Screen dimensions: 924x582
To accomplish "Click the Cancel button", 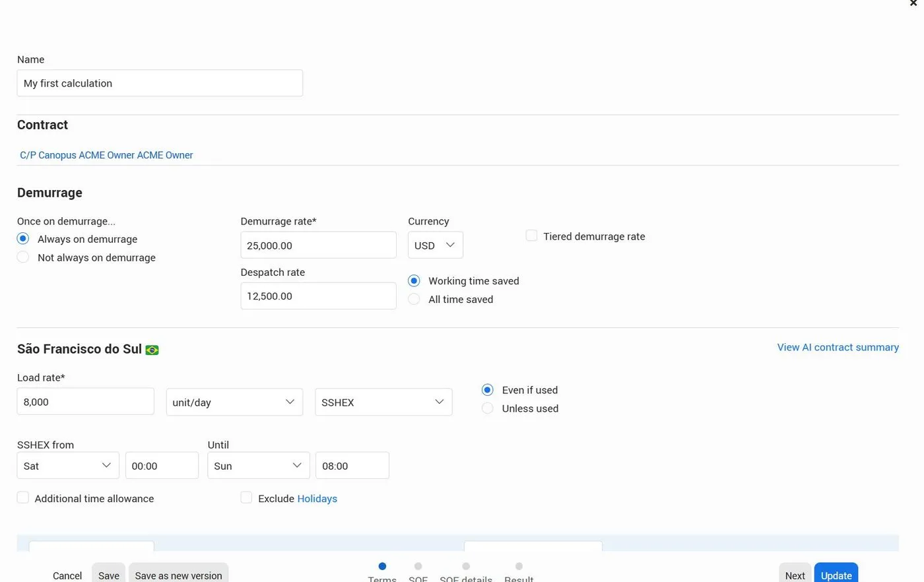I will click(67, 575).
